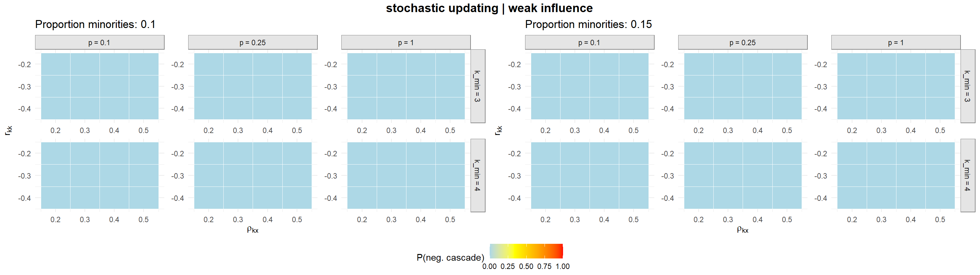The image size is (980, 275).
Task: Click 'p = 0.25' strip under minorities 0.1
Action: (253, 43)
